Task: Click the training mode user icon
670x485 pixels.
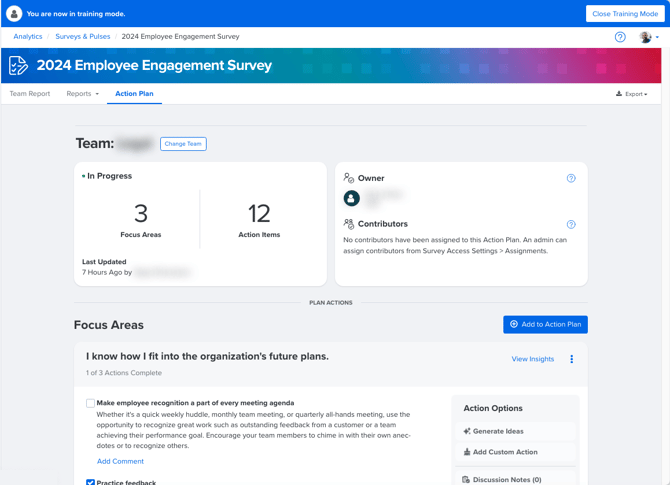Action: (14, 14)
